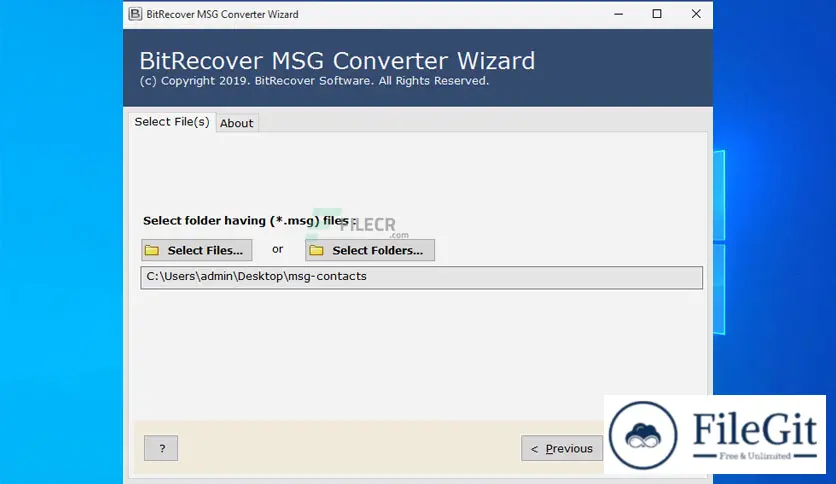The image size is (836, 484).
Task: Open the Select File(s) tab
Action: click(172, 122)
